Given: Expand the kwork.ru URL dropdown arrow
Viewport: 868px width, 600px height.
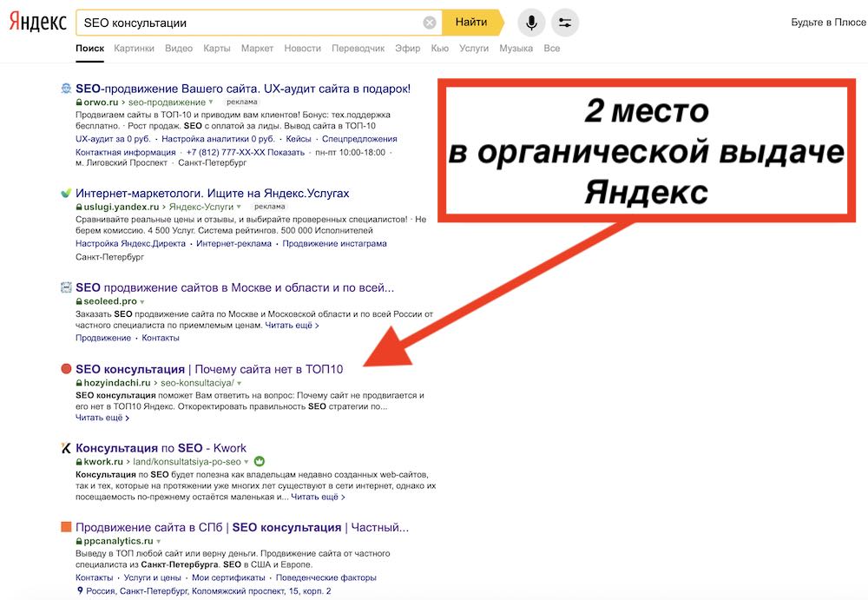Looking at the screenshot, I should click(247, 462).
